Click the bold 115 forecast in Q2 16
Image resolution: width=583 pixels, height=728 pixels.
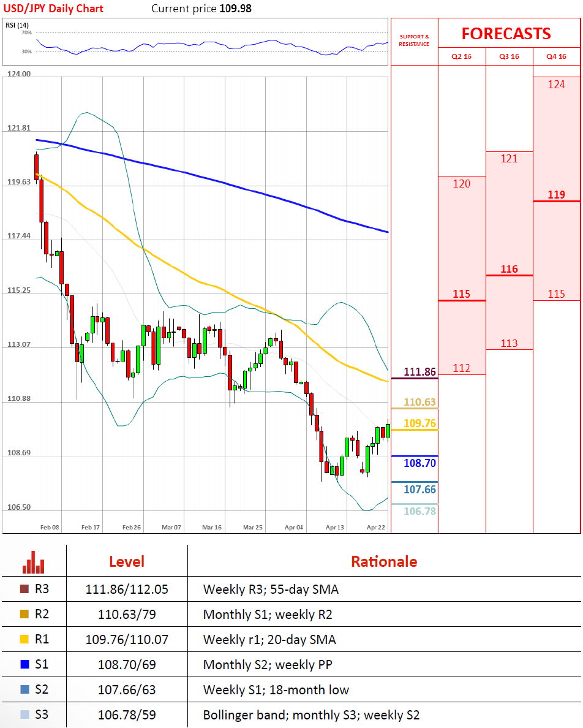click(x=462, y=294)
